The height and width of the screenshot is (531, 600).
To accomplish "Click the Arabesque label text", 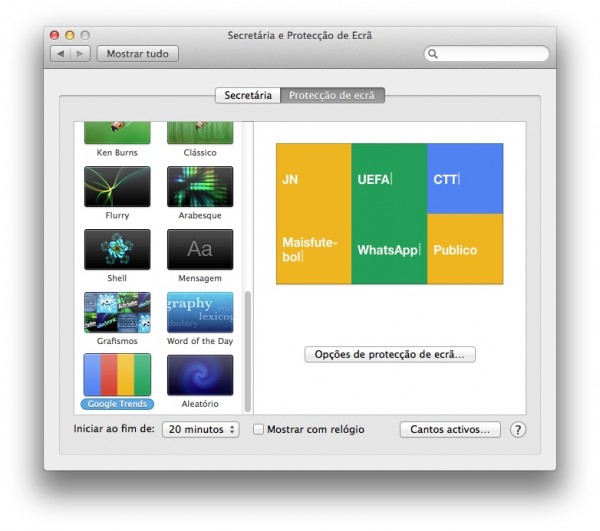I will point(200,215).
